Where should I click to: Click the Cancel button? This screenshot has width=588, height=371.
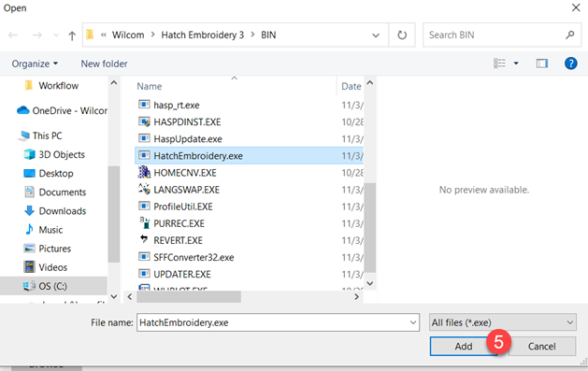pos(542,347)
